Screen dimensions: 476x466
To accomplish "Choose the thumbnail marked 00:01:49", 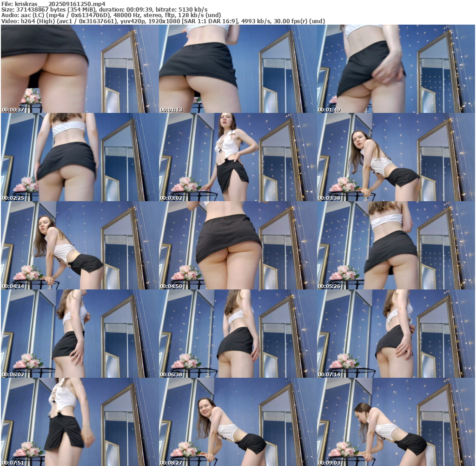I will (x=396, y=69).
